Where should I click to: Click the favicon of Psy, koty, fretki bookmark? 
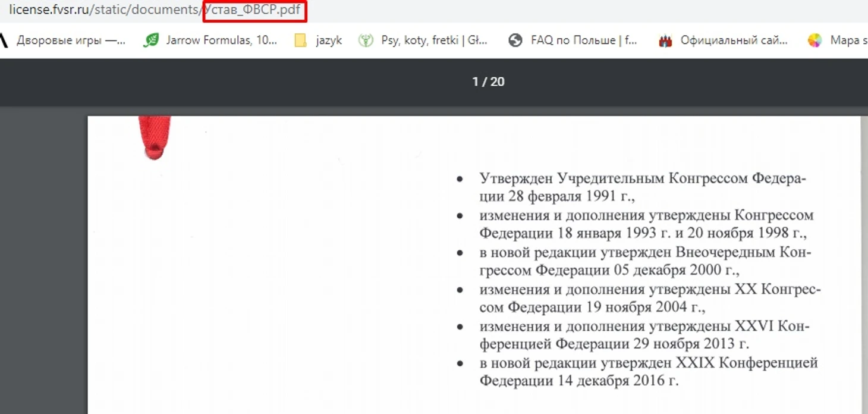(366, 40)
